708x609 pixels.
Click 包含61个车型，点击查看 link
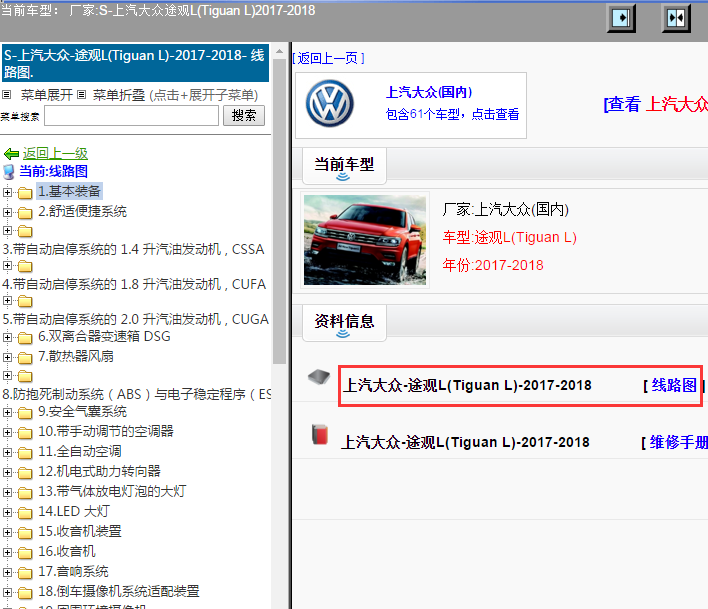(x=452, y=114)
